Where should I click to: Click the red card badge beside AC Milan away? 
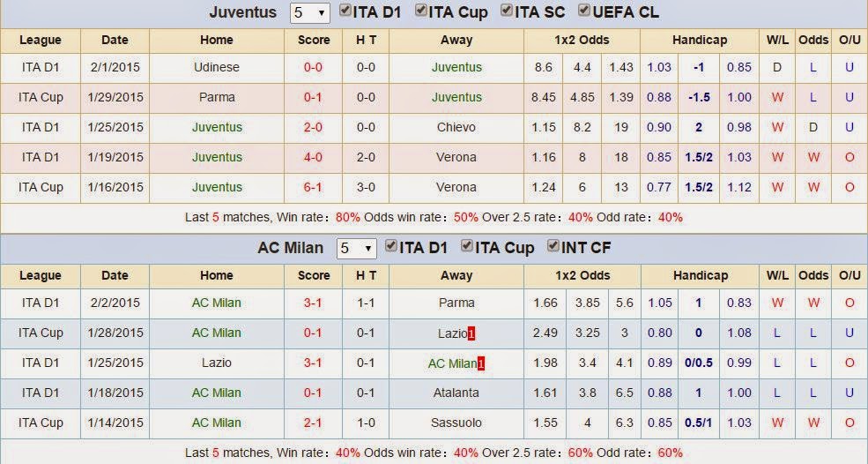[481, 364]
